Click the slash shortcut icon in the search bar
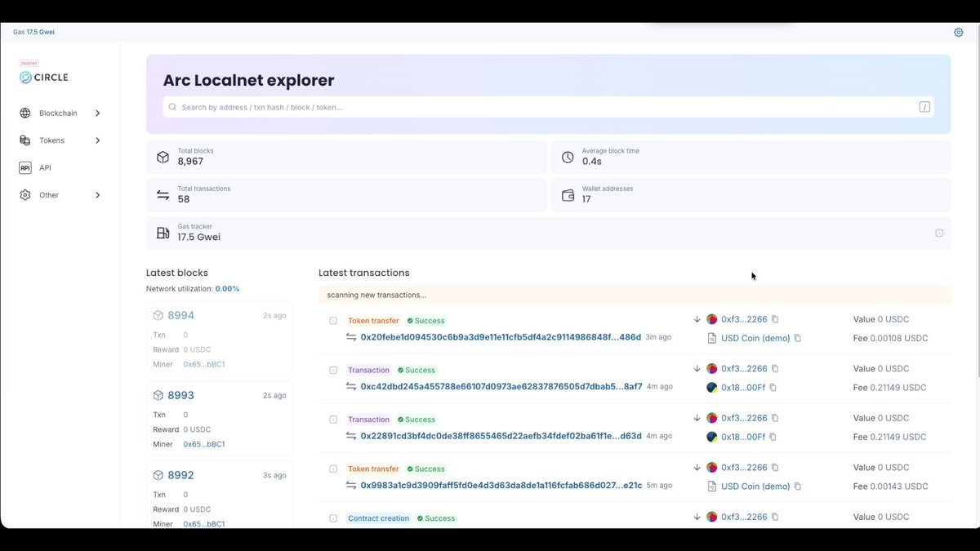 click(924, 107)
